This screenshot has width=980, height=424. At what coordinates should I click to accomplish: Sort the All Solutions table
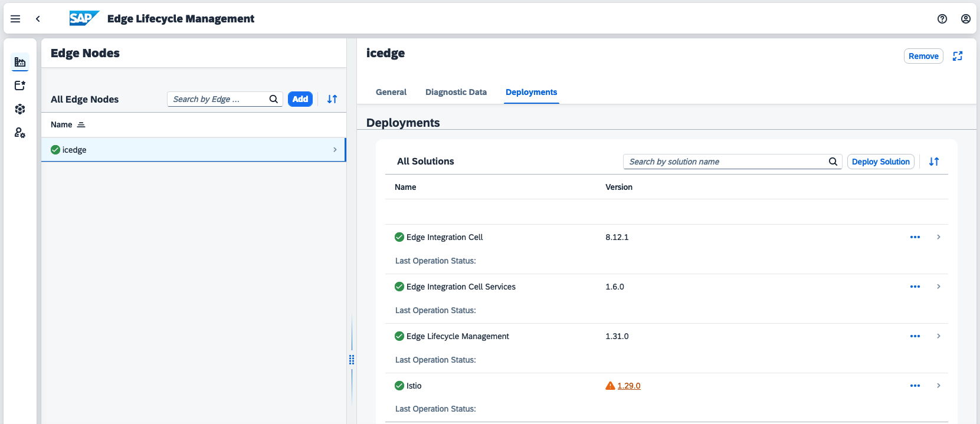pyautogui.click(x=934, y=162)
